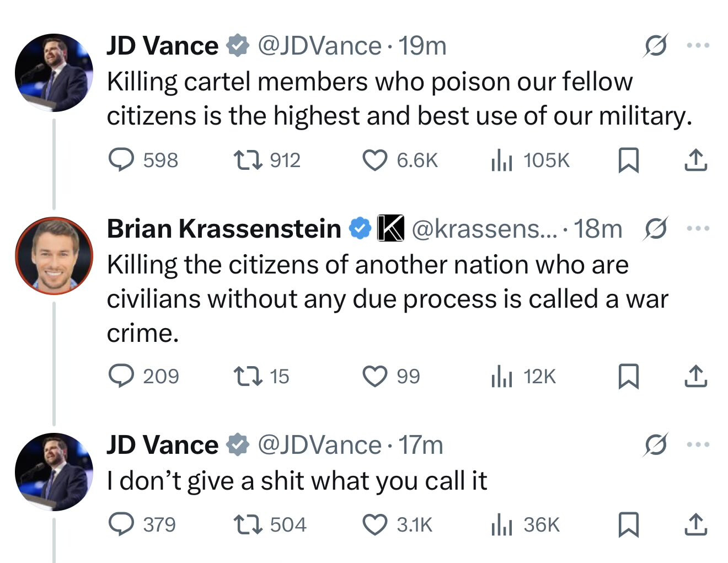This screenshot has height=563, width=728.
Task: Open the 17m timestamp on Vance's reply
Action: click(x=421, y=445)
